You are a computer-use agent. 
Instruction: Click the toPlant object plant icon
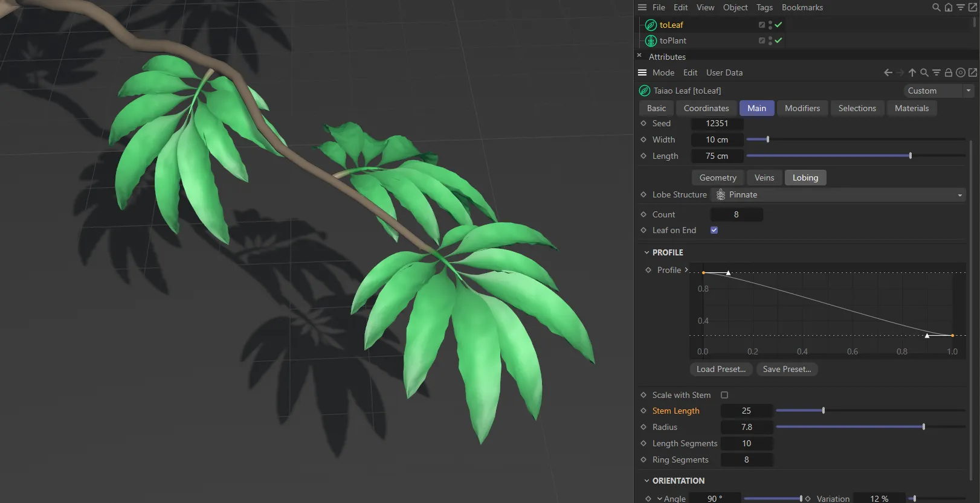tap(651, 40)
